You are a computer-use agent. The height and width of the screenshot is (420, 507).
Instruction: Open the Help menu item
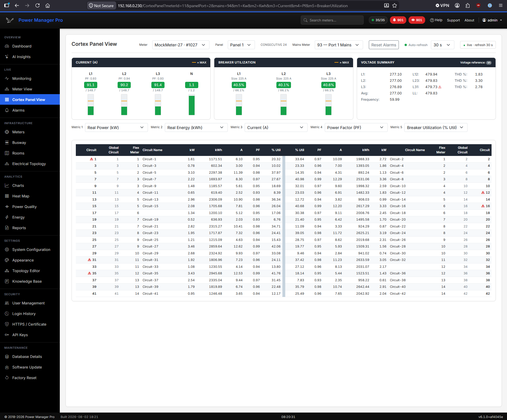[x=436, y=20]
